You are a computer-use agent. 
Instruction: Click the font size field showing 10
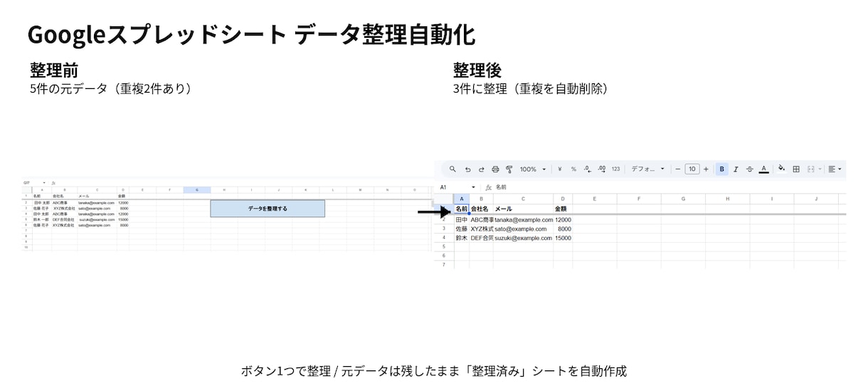point(692,170)
